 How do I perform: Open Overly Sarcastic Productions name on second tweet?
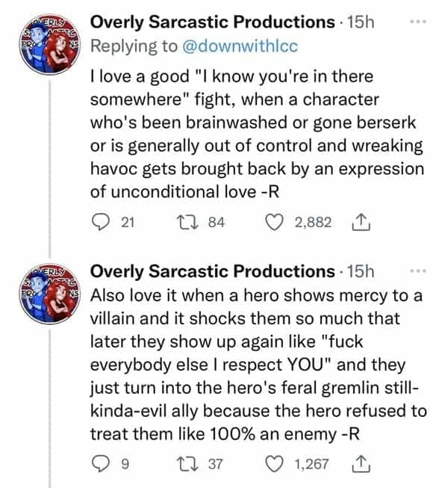pyautogui.click(x=212, y=271)
